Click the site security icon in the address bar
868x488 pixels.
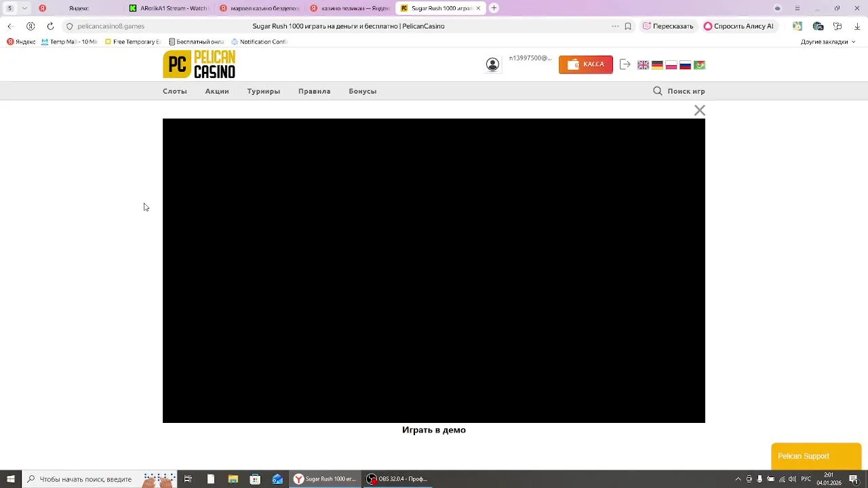pos(69,26)
